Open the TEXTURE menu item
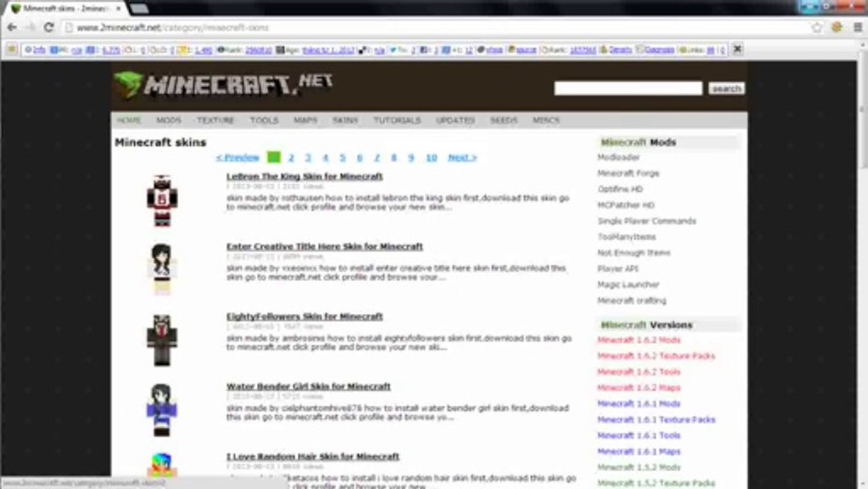 point(215,120)
